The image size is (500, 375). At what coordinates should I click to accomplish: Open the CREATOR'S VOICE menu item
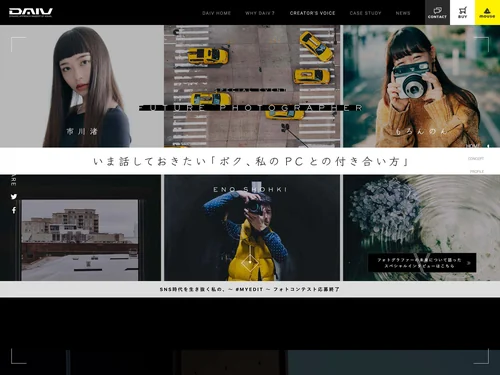coord(312,13)
